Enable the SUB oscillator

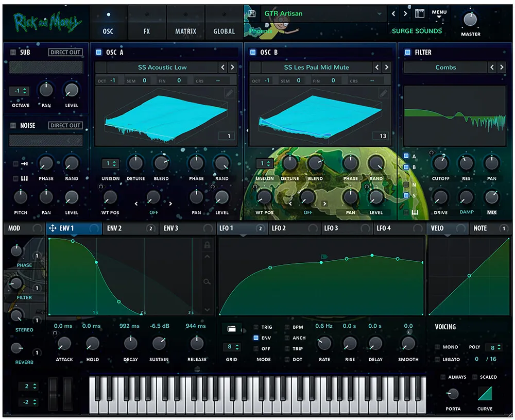click(13, 52)
